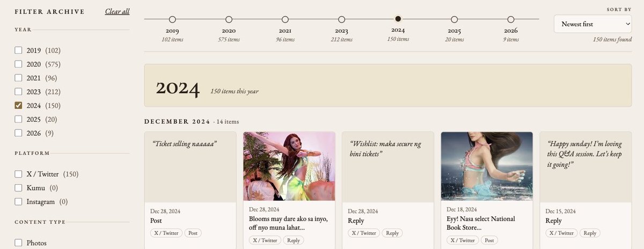Open "Blooms may dare ako sa inyo" title
The height and width of the screenshot is (249, 644).
[x=288, y=223]
